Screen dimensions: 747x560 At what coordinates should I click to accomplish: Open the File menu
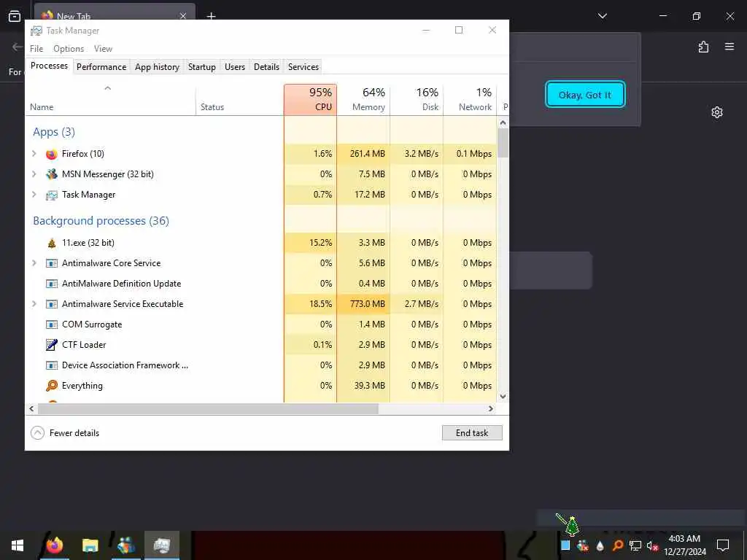point(36,49)
